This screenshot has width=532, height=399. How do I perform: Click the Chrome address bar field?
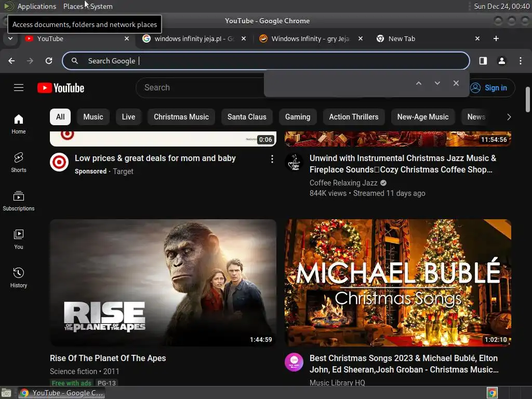pos(266,61)
